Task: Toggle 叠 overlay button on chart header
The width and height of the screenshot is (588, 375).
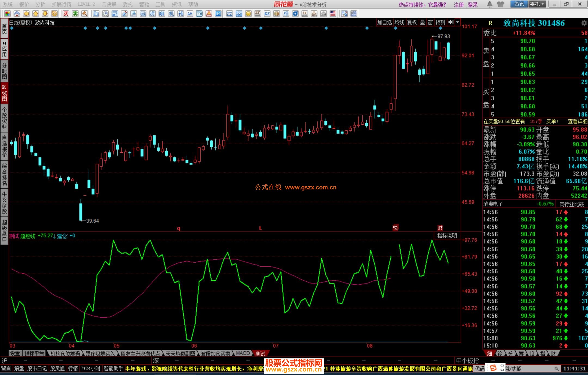Action: tap(422, 22)
